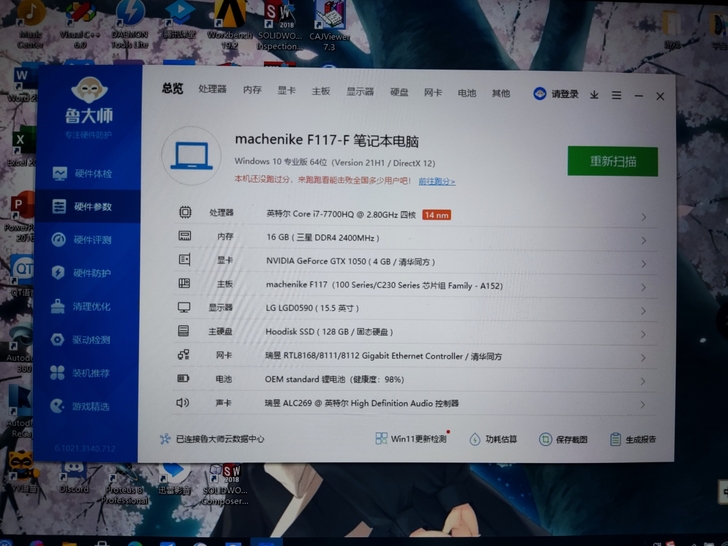Open 游戏精选 games section
The width and height of the screenshot is (728, 546).
pos(79,406)
